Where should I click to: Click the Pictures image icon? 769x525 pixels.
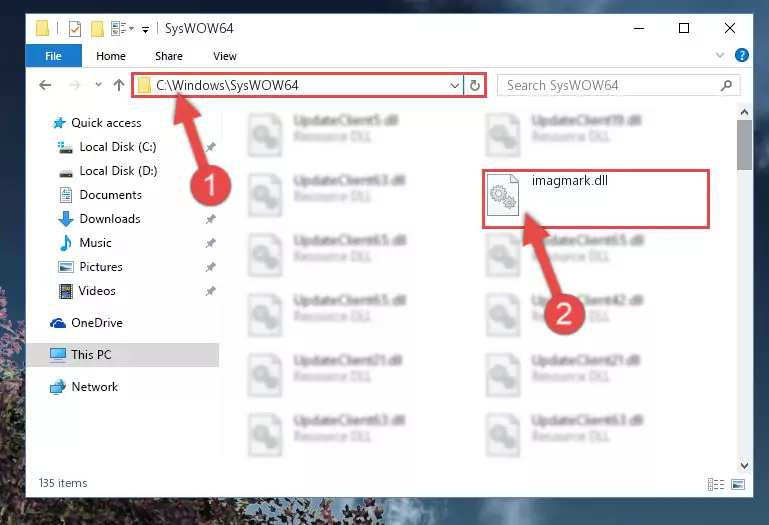pyautogui.click(x=66, y=267)
